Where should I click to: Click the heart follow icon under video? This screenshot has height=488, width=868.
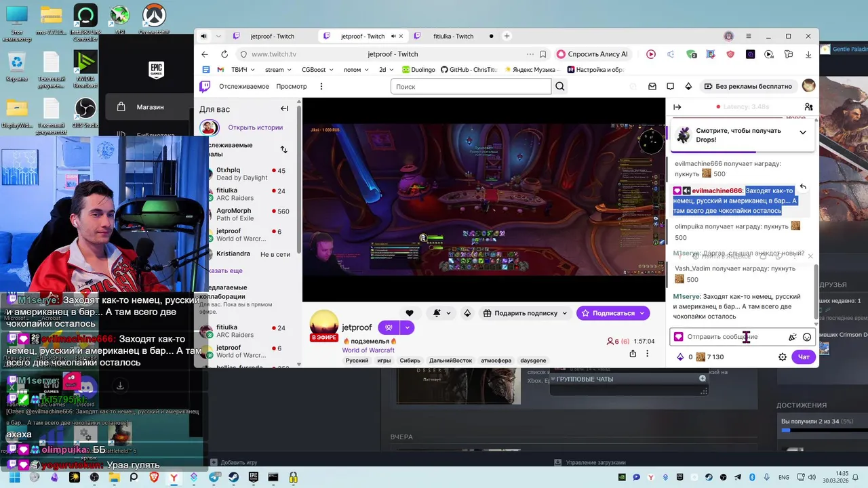[409, 312]
